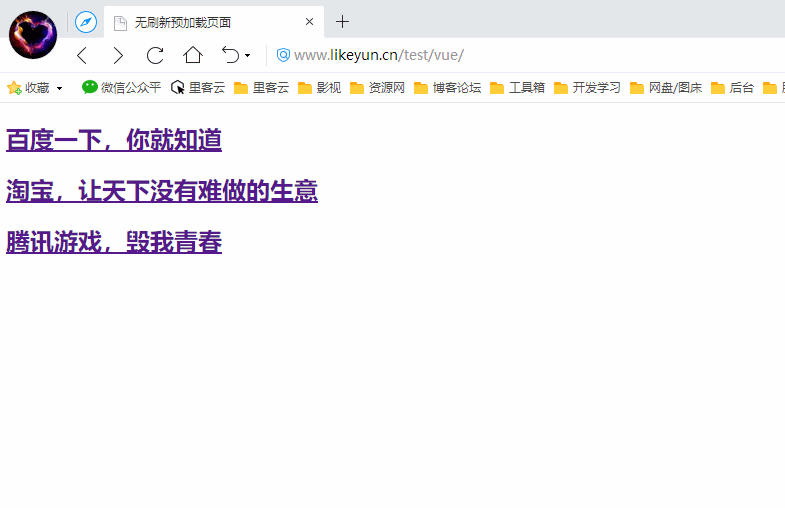The width and height of the screenshot is (785, 508).
Task: Open a new tab with plus button
Action: pos(342,22)
